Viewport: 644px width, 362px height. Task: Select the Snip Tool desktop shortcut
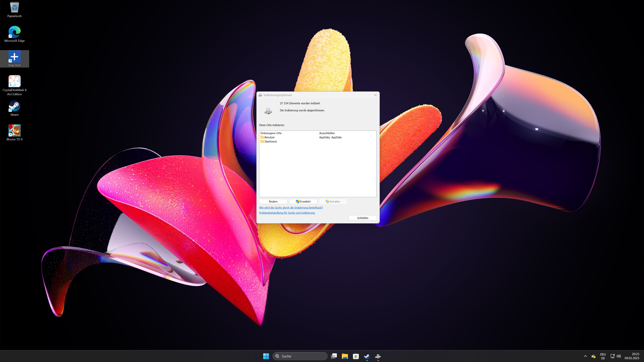tap(14, 57)
